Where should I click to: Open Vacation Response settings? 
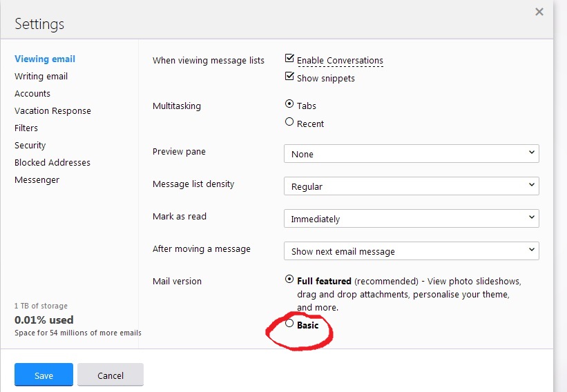52,110
